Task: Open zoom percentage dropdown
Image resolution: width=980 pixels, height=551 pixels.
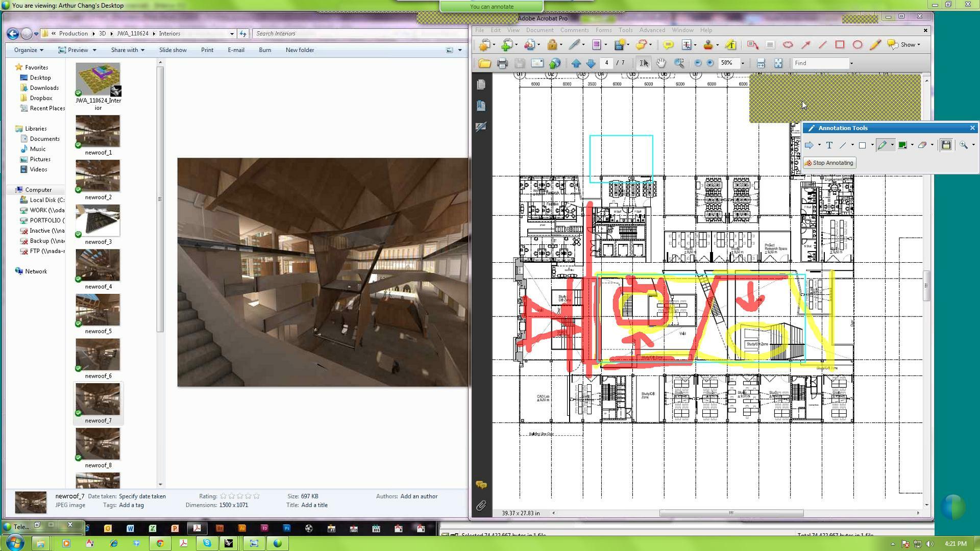Action: (743, 63)
